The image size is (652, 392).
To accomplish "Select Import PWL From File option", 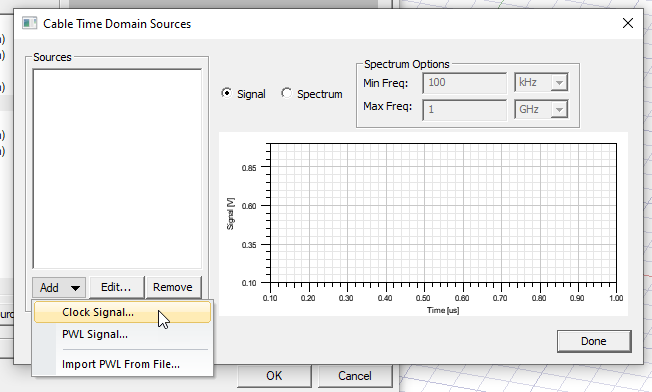I will point(122,364).
